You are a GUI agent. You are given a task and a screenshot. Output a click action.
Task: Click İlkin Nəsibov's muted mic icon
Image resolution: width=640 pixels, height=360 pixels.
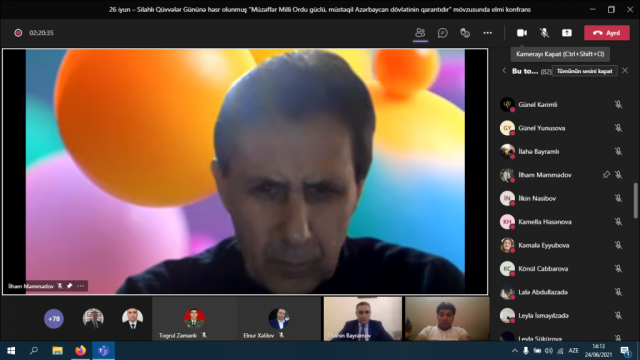tap(618, 198)
